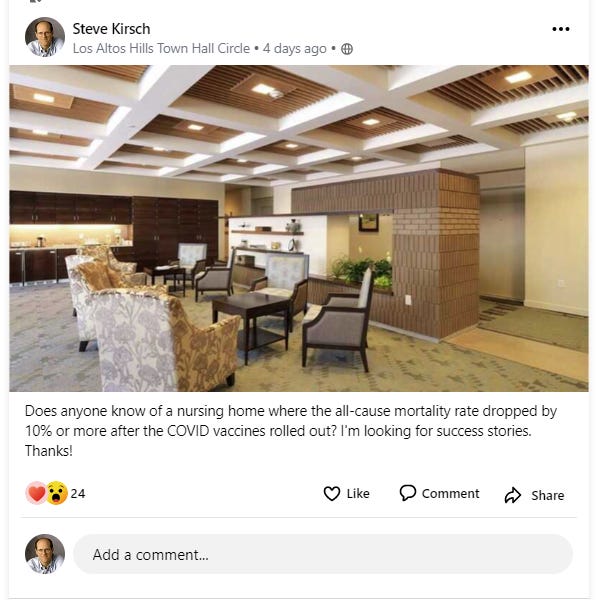Click the '4 days ago' timestamp
The height and width of the screenshot is (600, 596).
(295, 49)
